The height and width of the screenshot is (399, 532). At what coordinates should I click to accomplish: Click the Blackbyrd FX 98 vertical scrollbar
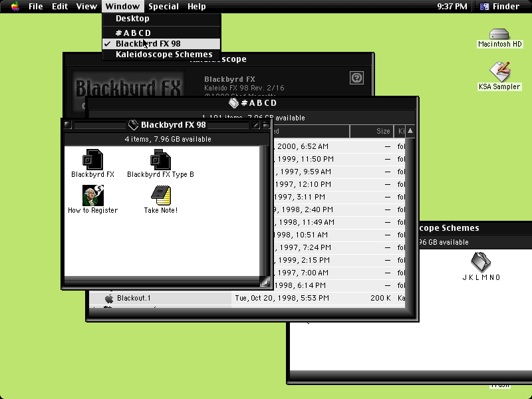point(265,211)
